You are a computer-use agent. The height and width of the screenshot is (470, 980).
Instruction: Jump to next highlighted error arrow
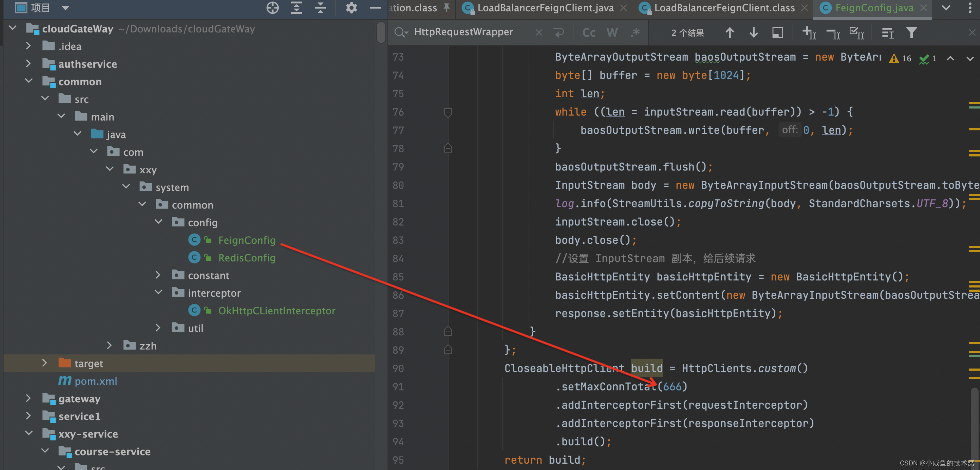click(x=970, y=58)
